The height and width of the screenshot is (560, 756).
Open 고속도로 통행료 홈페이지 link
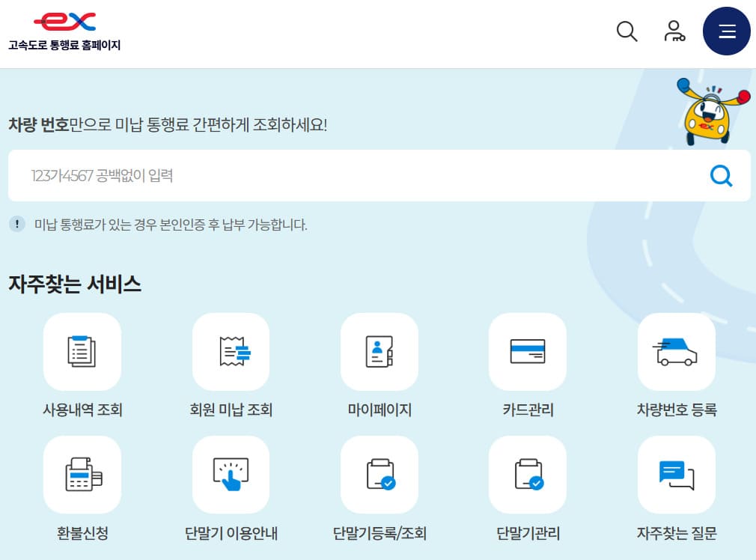coord(65,46)
